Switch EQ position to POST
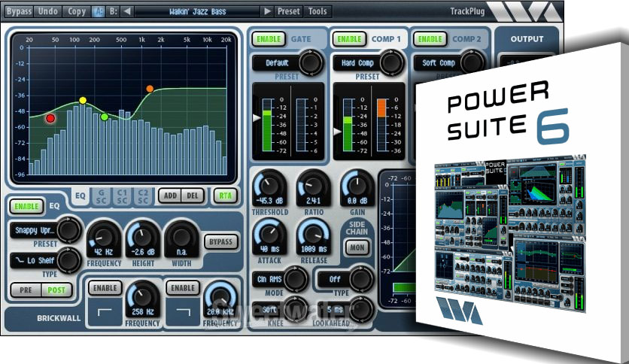The image size is (629, 364). click(56, 290)
